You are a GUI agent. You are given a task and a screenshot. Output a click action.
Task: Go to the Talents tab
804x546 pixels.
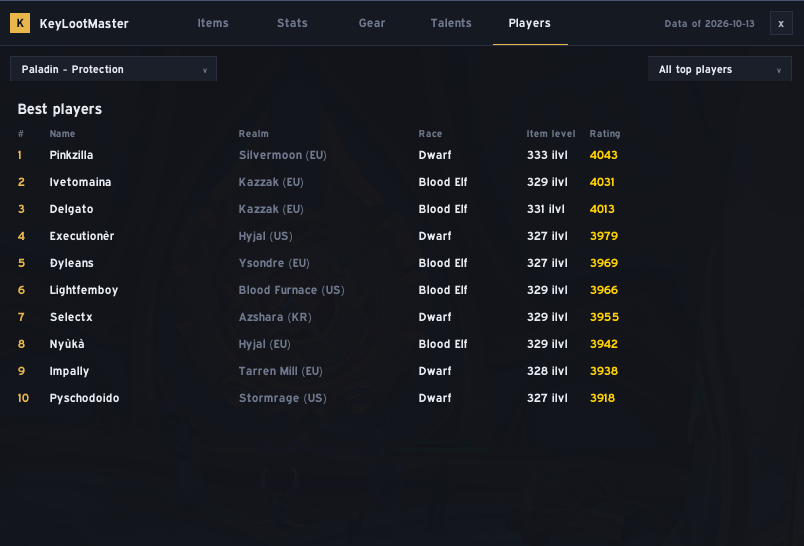pos(451,23)
